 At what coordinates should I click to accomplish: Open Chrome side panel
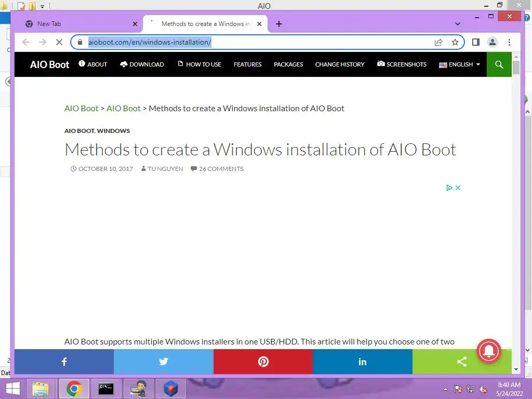point(476,42)
